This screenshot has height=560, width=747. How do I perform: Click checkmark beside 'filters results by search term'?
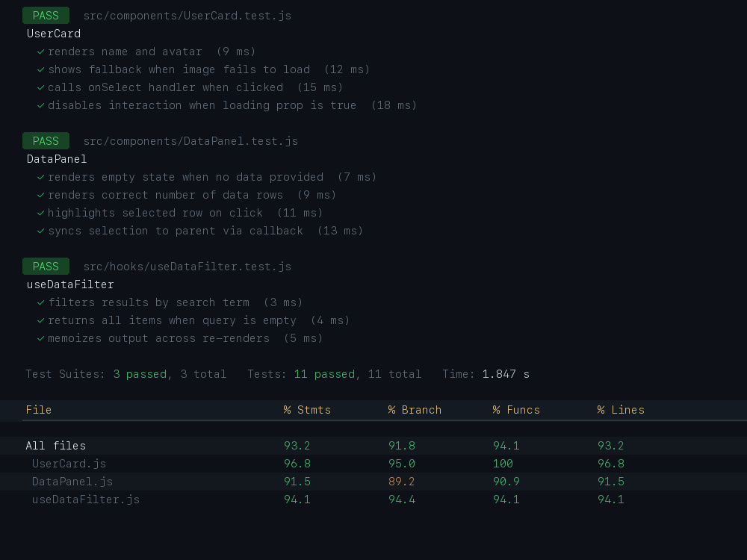point(41,302)
